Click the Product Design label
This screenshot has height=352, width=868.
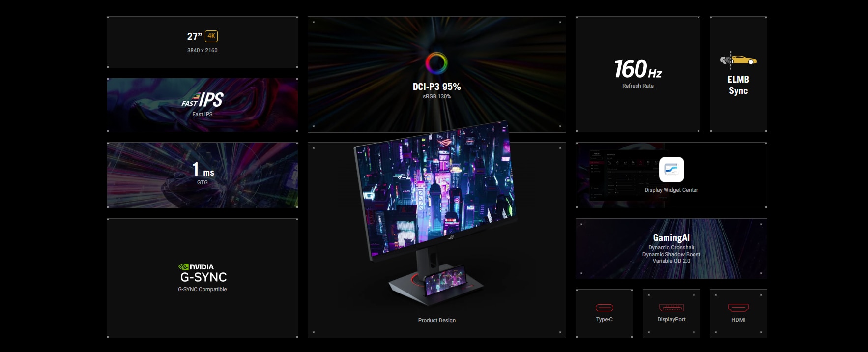(436, 320)
